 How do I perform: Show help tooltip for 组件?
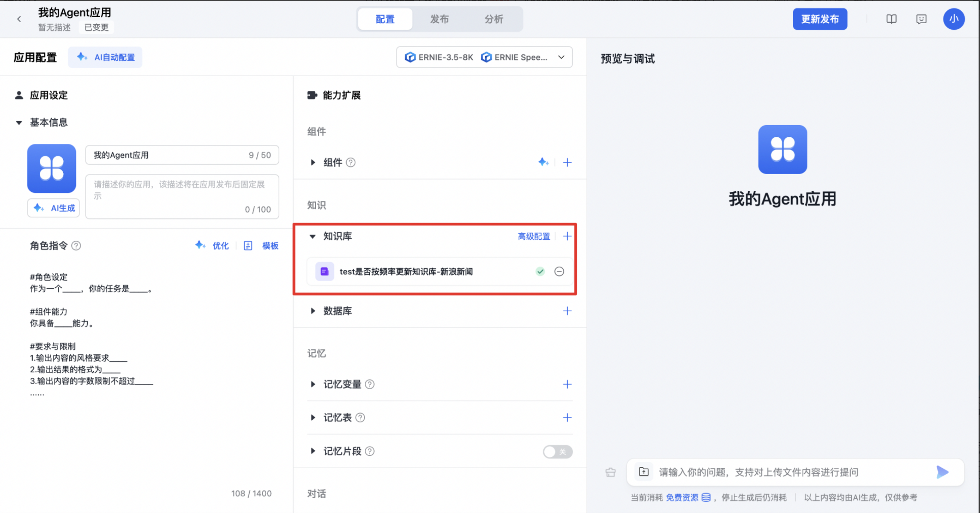pyautogui.click(x=351, y=162)
